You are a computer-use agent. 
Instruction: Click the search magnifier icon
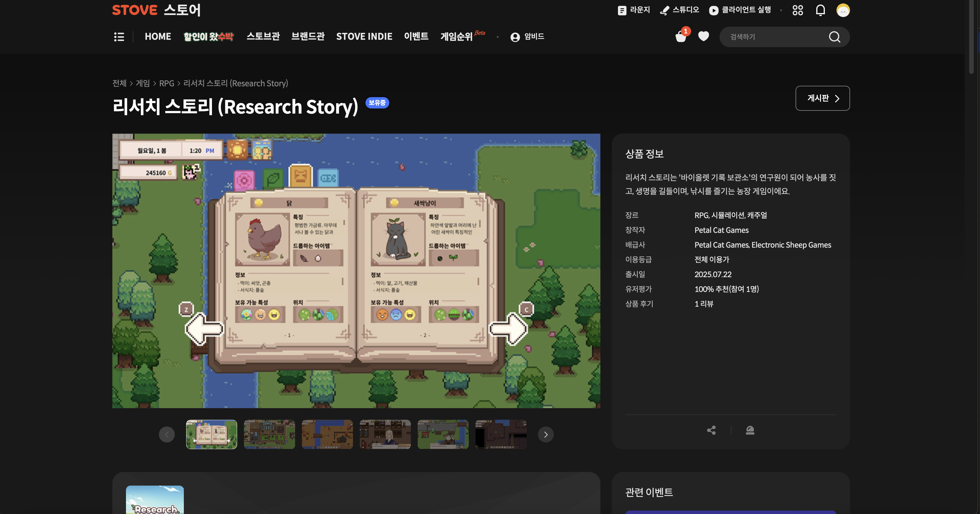tap(834, 37)
